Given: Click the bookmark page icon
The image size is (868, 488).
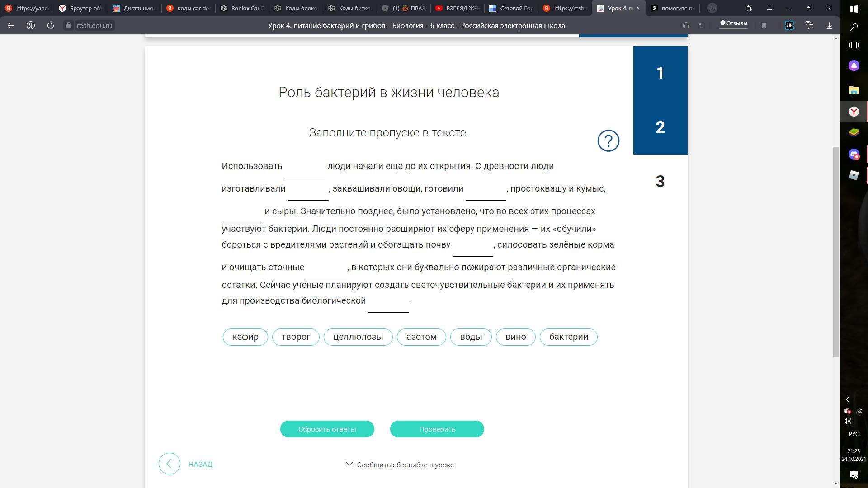Looking at the screenshot, I should click(764, 26).
